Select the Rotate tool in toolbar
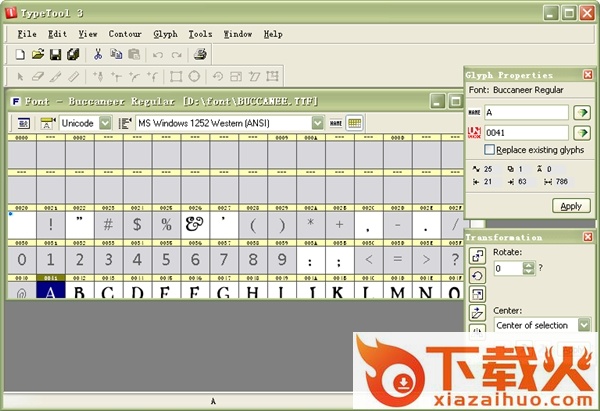Screen dimensions: 600x411 tap(218, 77)
